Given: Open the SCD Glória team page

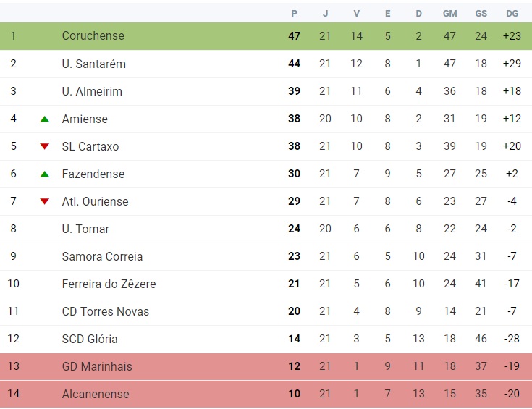Looking at the screenshot, I should [x=90, y=339].
